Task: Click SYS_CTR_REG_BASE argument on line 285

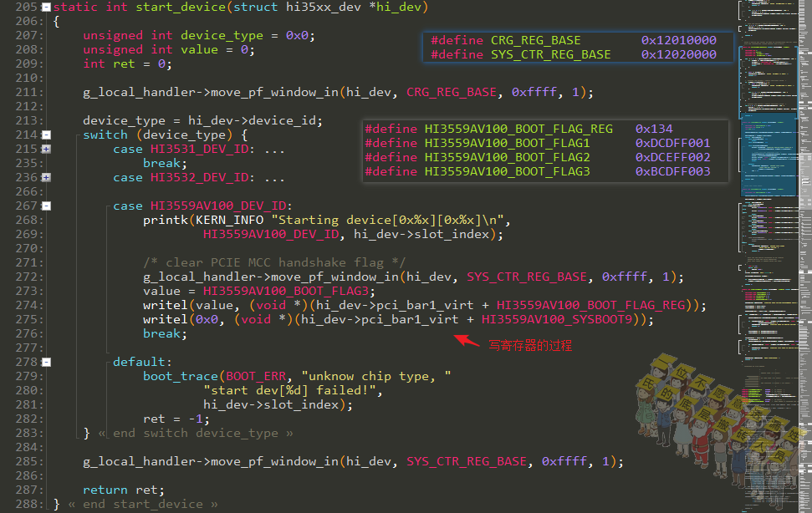Action: click(x=467, y=461)
